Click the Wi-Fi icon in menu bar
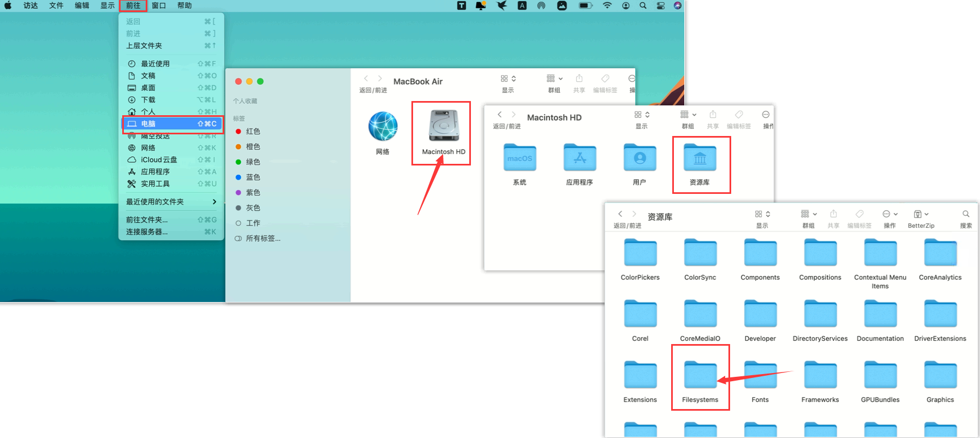This screenshot has width=980, height=438. tap(607, 5)
